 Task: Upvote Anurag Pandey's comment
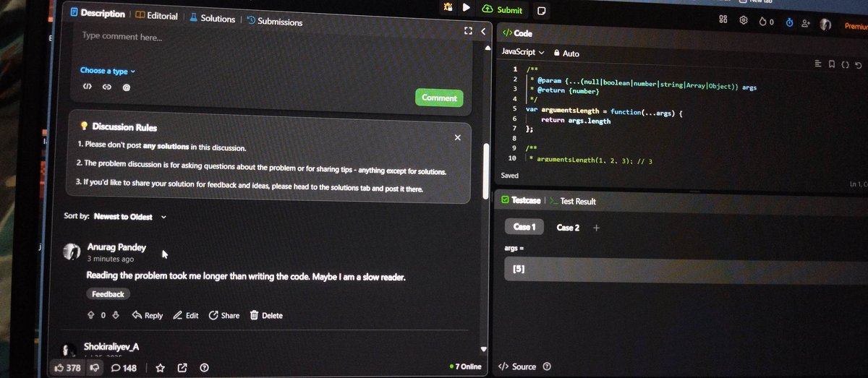91,315
